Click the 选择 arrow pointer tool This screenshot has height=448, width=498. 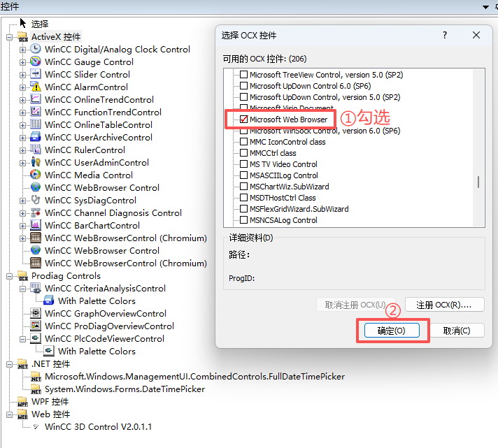[23, 23]
